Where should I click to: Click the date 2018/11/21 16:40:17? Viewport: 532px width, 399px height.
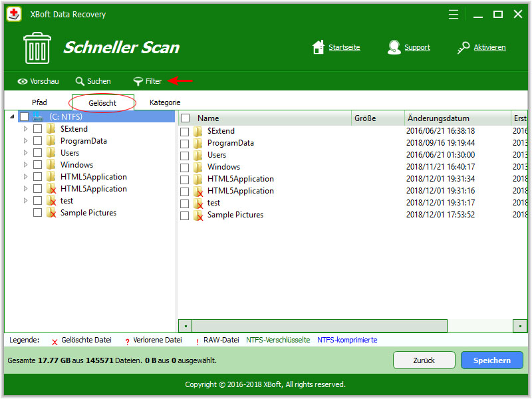(x=440, y=167)
